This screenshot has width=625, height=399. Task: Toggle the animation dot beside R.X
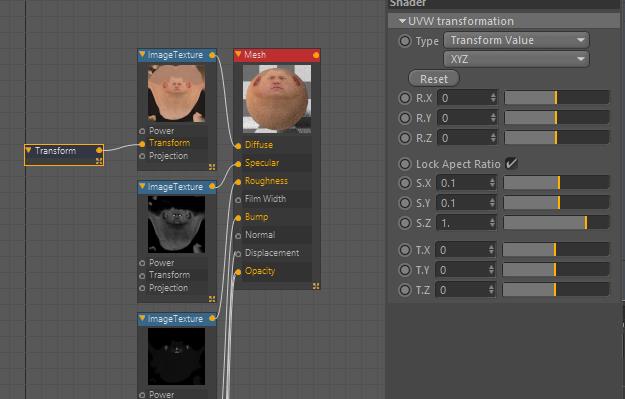click(x=405, y=98)
